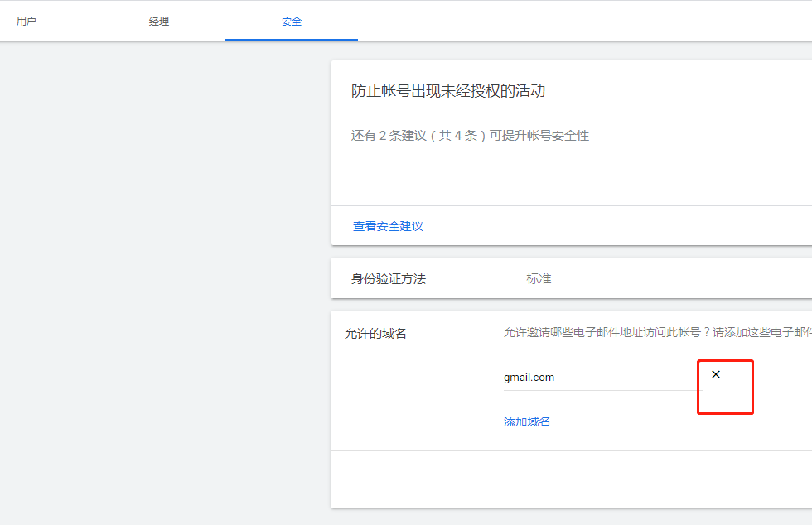Click the description 允许邀请哪些电子邮件地址访问此帐号
This screenshot has height=525, width=812.
602,332
